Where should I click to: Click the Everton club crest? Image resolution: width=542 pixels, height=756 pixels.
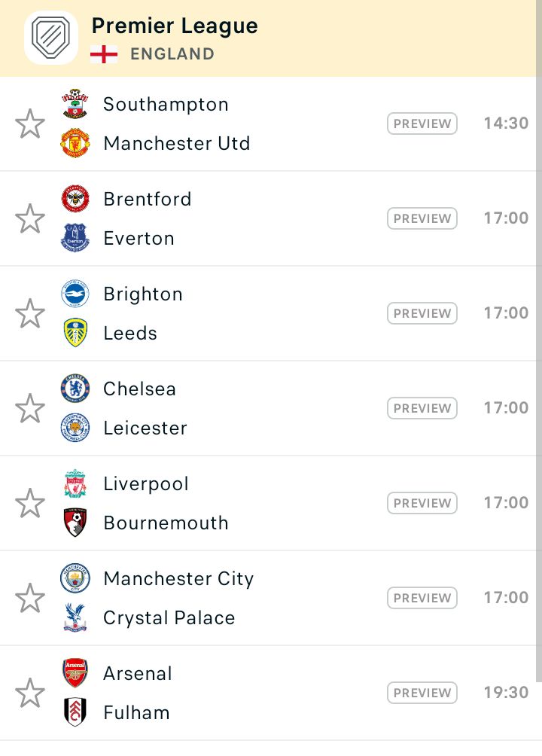point(75,238)
